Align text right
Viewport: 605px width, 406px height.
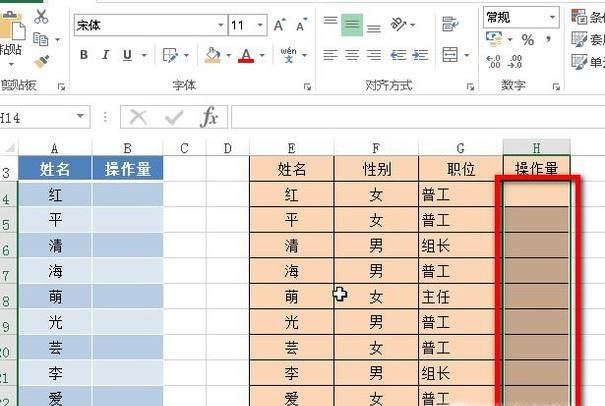(373, 55)
